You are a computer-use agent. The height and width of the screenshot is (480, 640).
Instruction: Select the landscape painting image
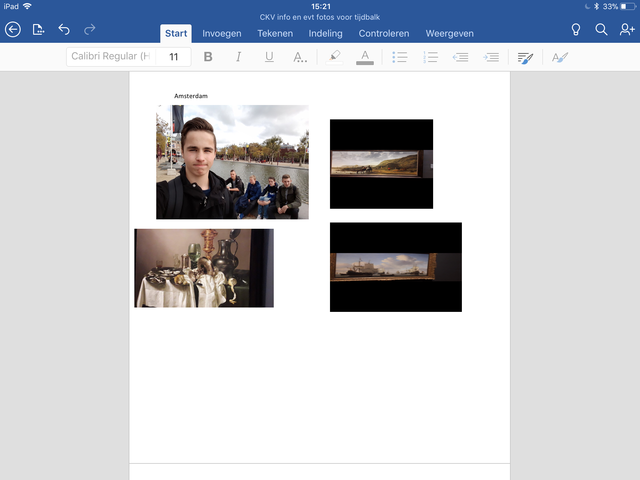tap(381, 164)
